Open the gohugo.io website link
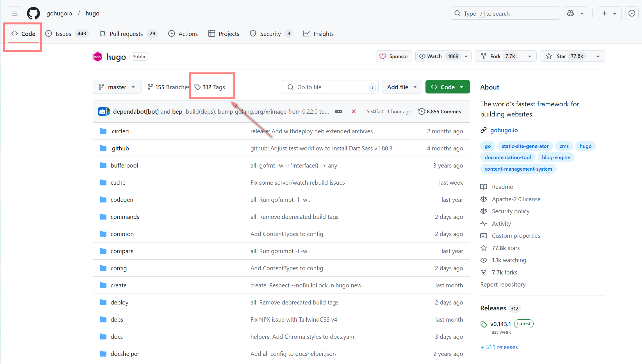 click(x=504, y=130)
